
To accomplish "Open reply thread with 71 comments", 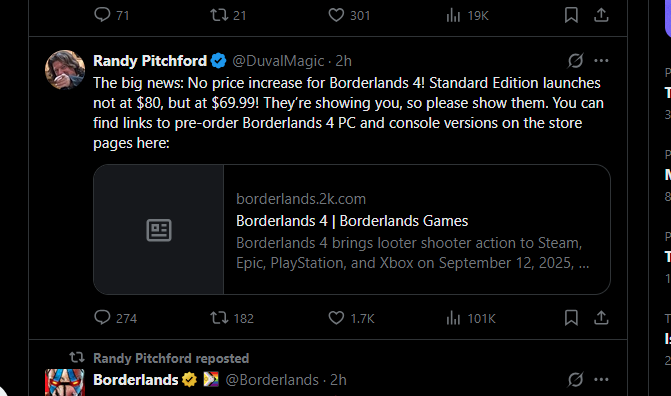I will click(x=111, y=15).
